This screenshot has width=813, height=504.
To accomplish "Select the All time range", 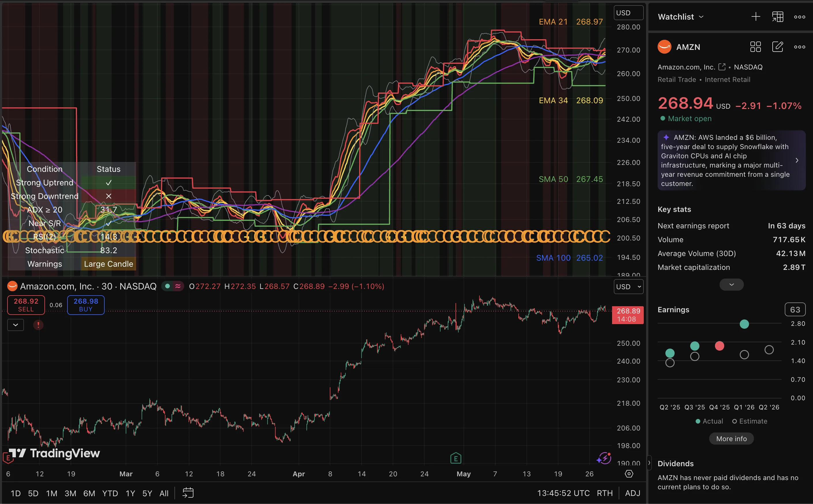I will pos(164,493).
